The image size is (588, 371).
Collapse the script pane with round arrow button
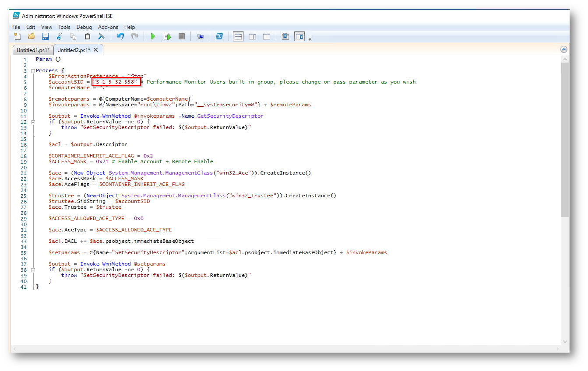coord(564,49)
